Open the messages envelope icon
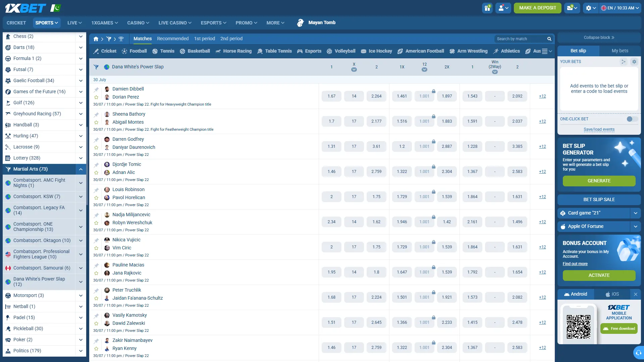 572,8
